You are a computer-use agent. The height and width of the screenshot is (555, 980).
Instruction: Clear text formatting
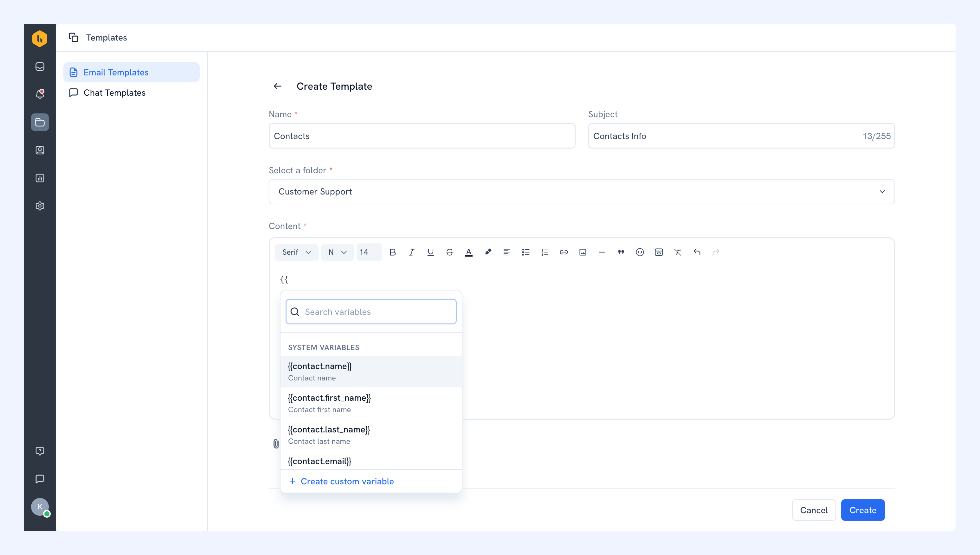pos(678,252)
